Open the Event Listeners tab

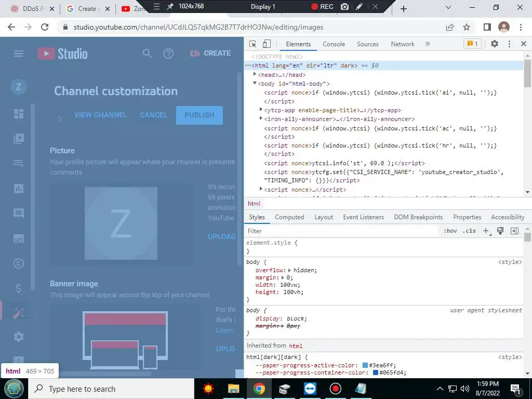tap(363, 217)
